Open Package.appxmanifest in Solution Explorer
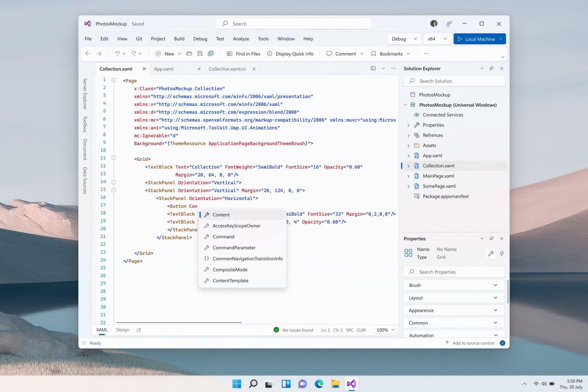The height and width of the screenshot is (392, 588). point(446,196)
